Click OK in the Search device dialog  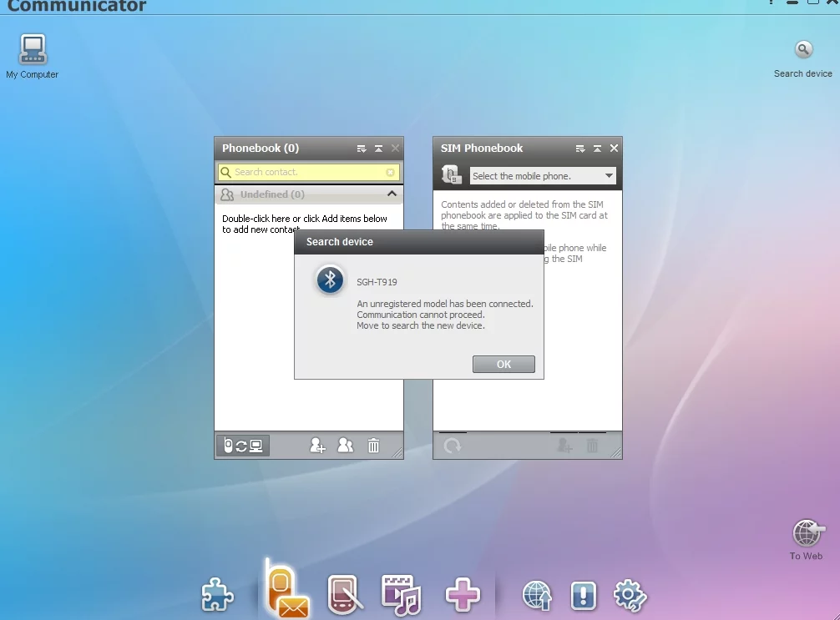pyautogui.click(x=503, y=365)
